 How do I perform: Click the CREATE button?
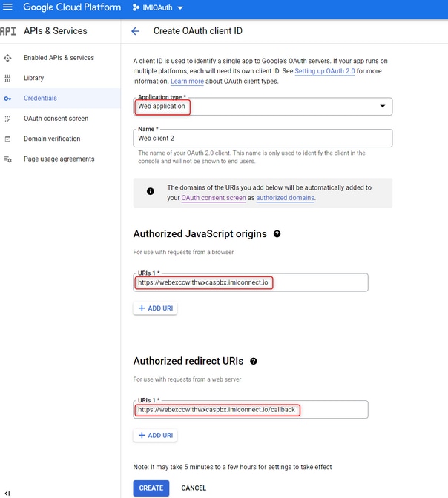point(151,488)
